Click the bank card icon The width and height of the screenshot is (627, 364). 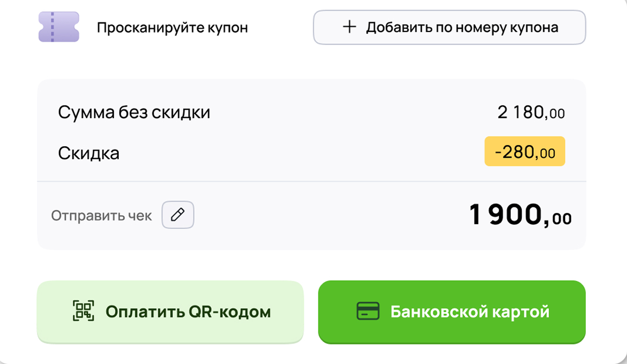[368, 311]
